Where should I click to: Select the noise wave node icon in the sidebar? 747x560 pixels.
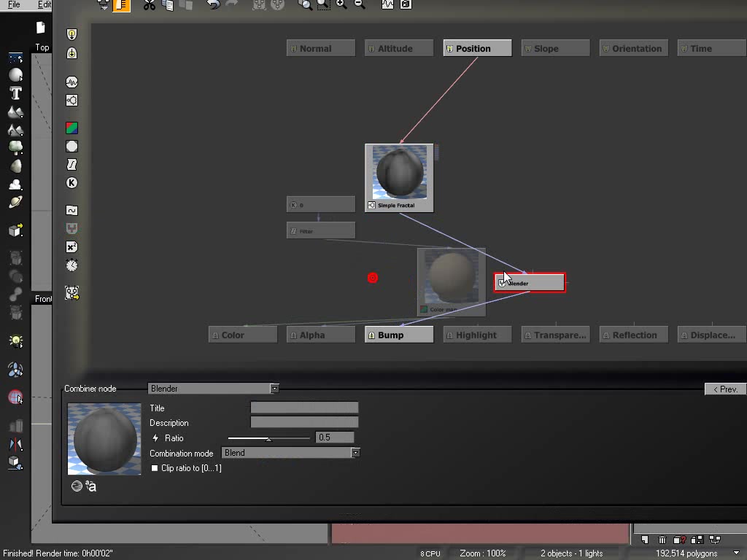pyautogui.click(x=71, y=80)
